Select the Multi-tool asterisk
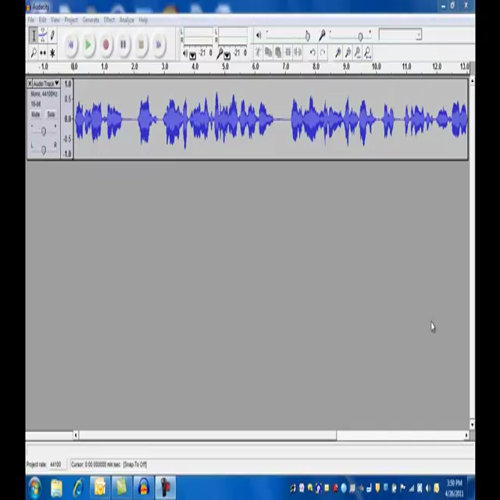The height and width of the screenshot is (500, 500). [52, 53]
